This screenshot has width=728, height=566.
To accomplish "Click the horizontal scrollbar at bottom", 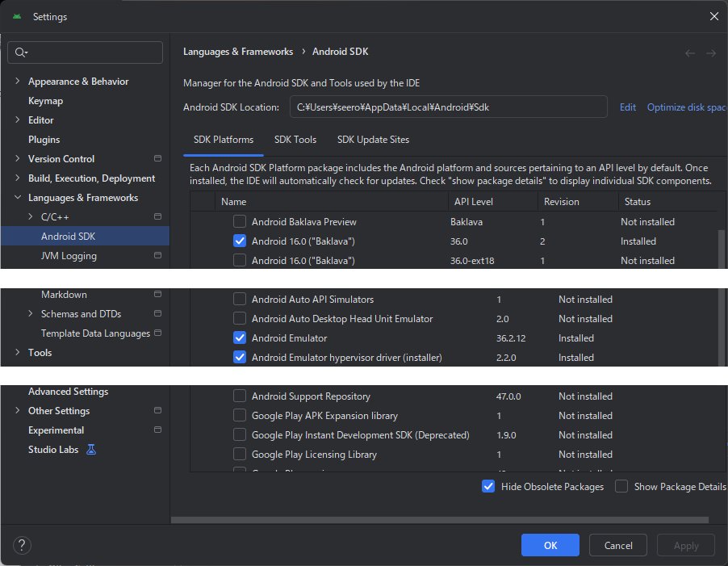I will tap(440, 520).
